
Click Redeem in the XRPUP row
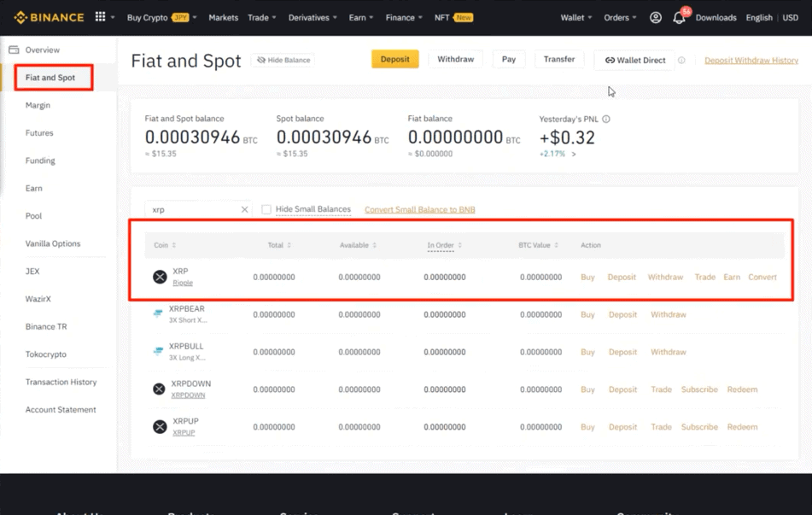tap(742, 427)
